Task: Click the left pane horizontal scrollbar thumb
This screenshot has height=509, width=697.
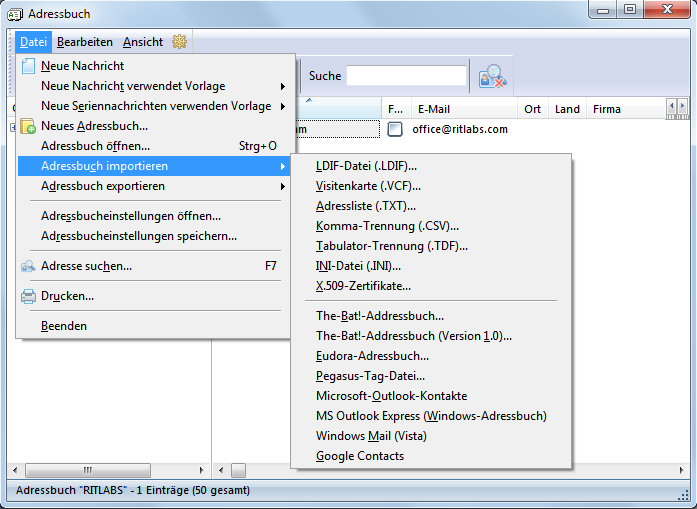Action: (x=88, y=470)
